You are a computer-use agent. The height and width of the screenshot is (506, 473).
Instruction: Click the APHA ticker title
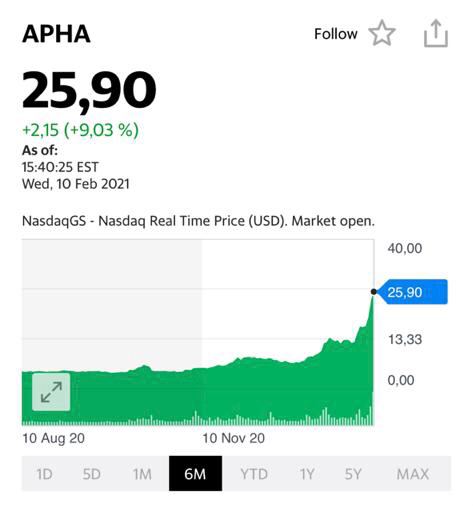[x=56, y=34]
